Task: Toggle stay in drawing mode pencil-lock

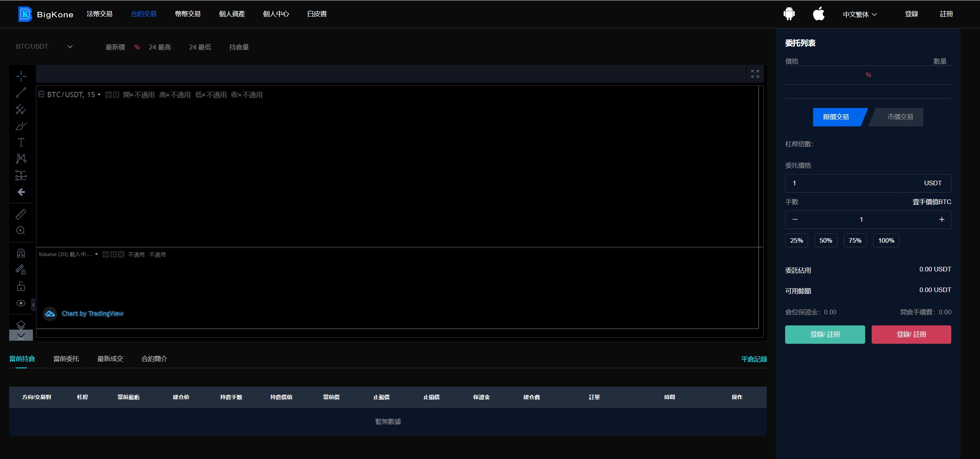Action: click(21, 270)
